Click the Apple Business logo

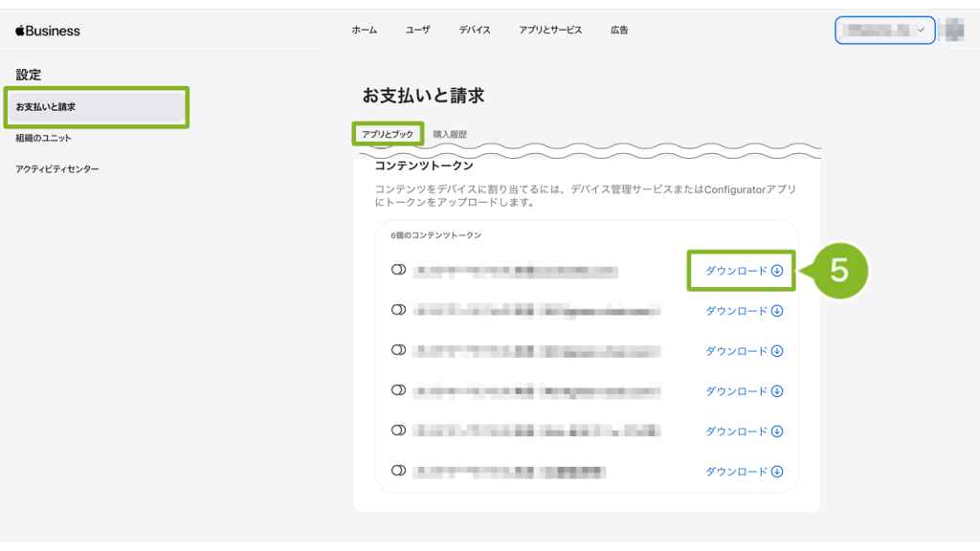click(x=48, y=31)
